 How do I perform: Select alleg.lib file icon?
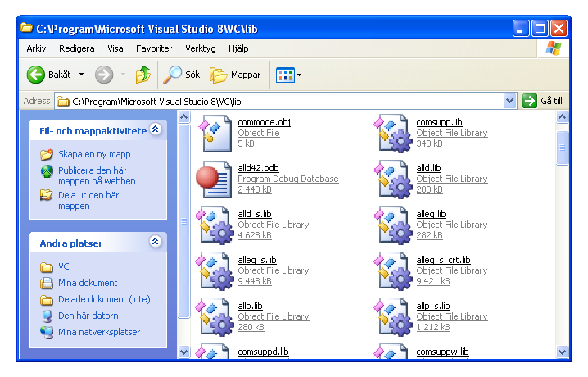pos(394,225)
